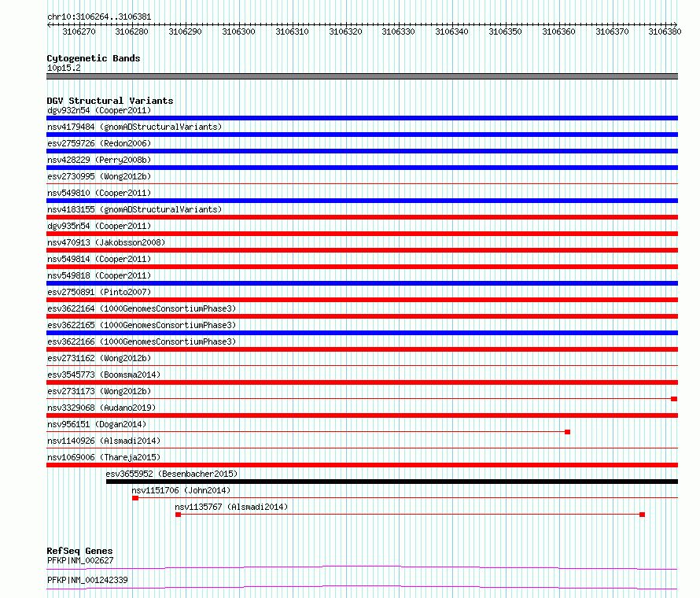Click ruler position 3106300

[x=239, y=31]
